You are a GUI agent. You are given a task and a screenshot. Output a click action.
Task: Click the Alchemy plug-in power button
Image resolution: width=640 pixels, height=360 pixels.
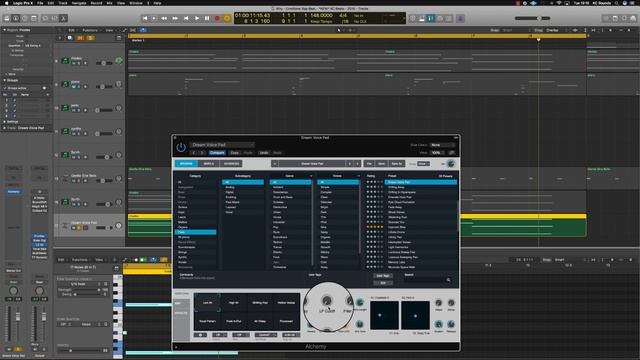[x=181, y=148]
